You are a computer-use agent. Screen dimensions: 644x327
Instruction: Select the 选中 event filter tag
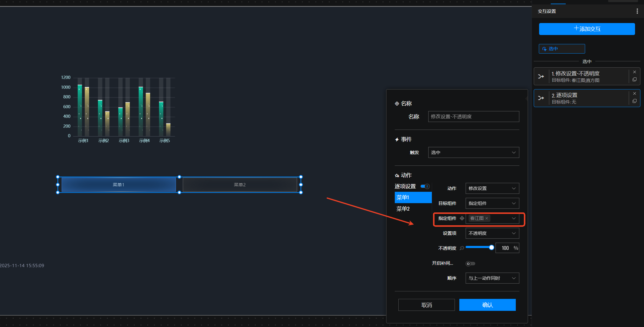[x=562, y=49]
